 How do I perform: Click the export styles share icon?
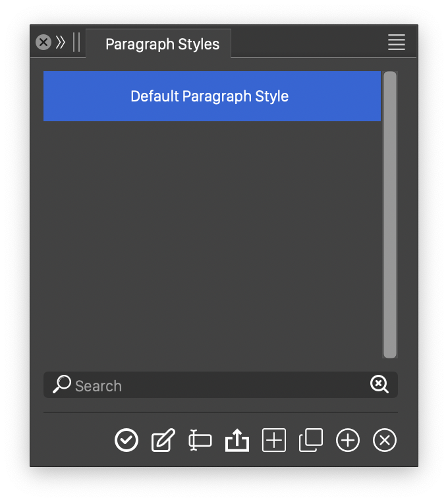point(237,440)
